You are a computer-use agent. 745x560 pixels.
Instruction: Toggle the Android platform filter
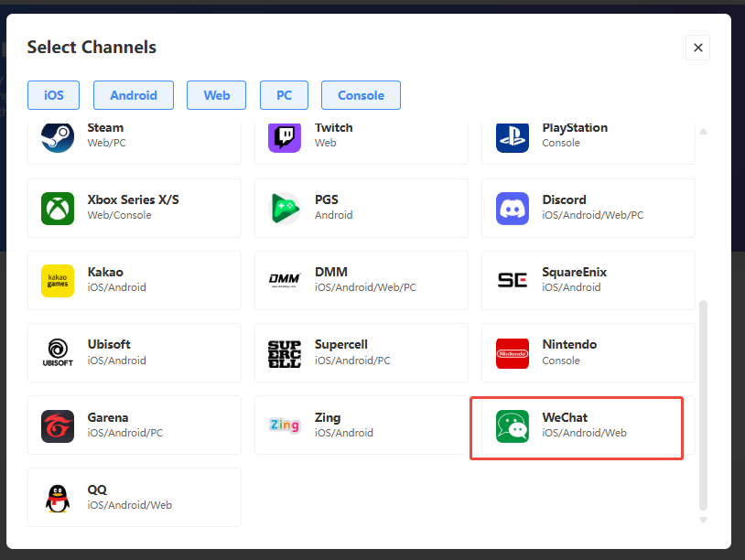click(134, 95)
